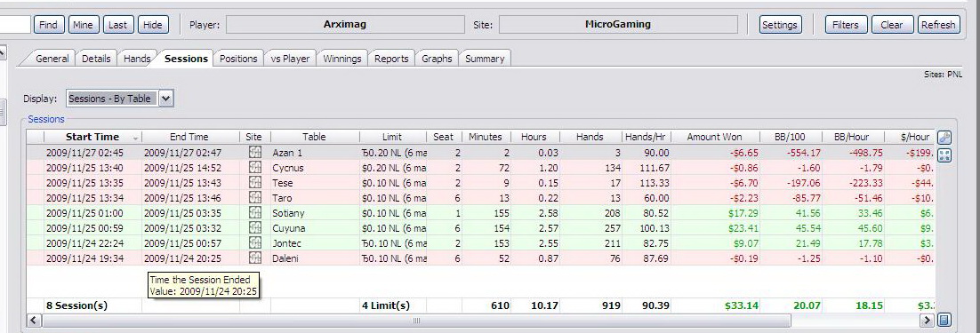Select the Sotiany table cell

click(x=315, y=212)
